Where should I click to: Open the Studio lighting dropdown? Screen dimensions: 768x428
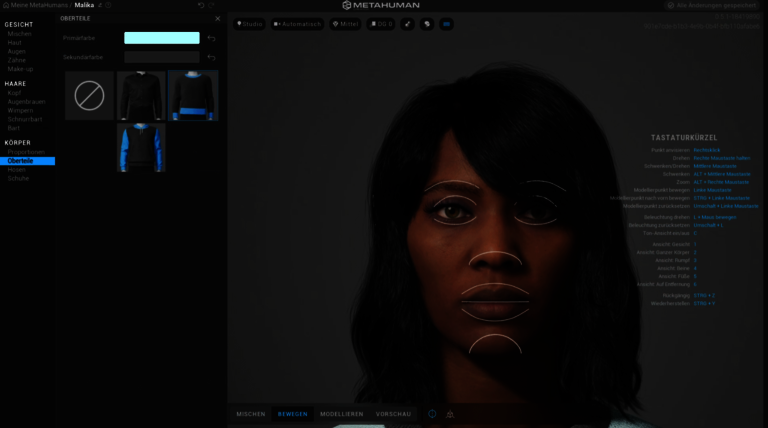[x=249, y=24]
